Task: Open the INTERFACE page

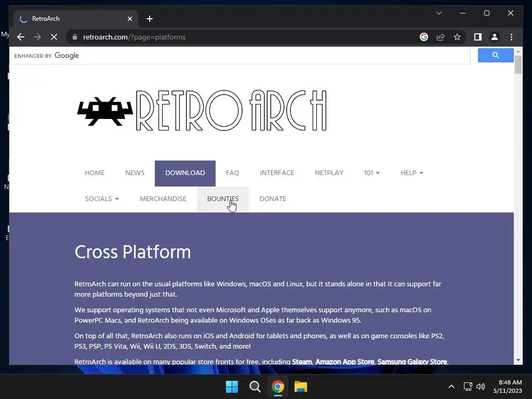Action: point(277,173)
